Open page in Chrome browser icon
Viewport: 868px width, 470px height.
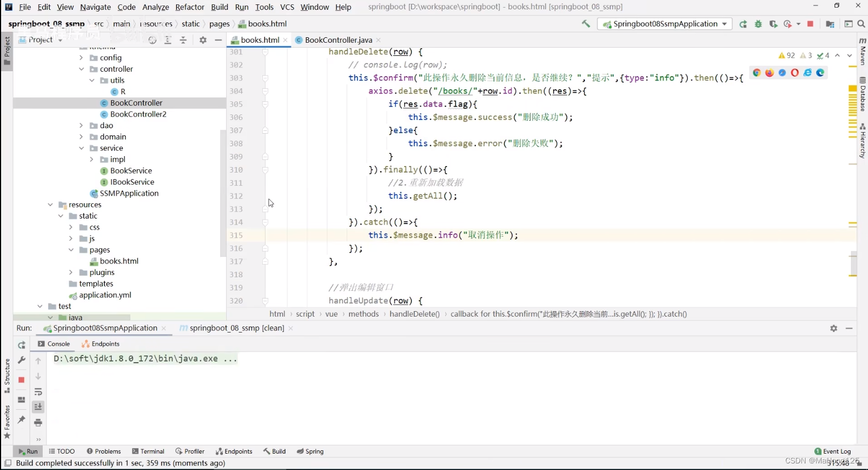pyautogui.click(x=757, y=73)
